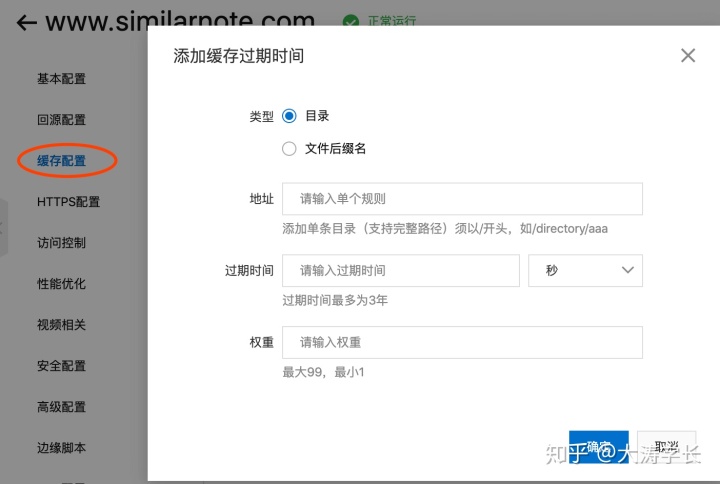Click the back arrow beside the domain name
Viewport: 720px width, 484px height.
[26, 22]
